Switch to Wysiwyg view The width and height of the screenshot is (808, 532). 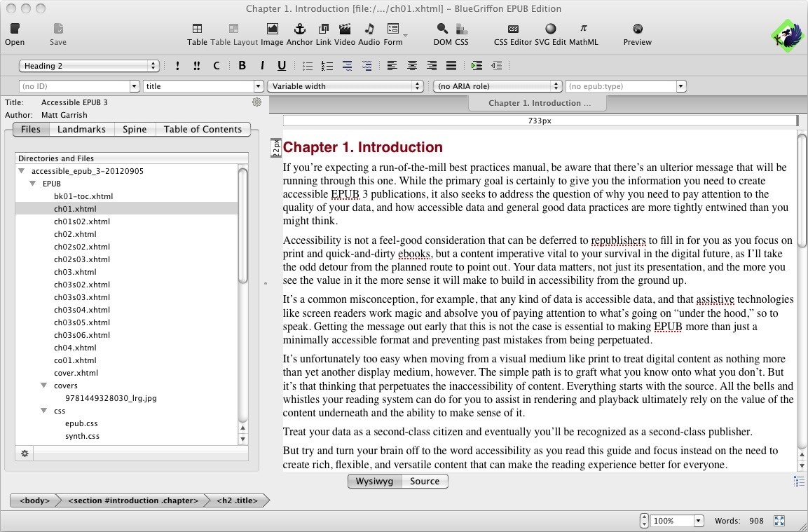(375, 481)
